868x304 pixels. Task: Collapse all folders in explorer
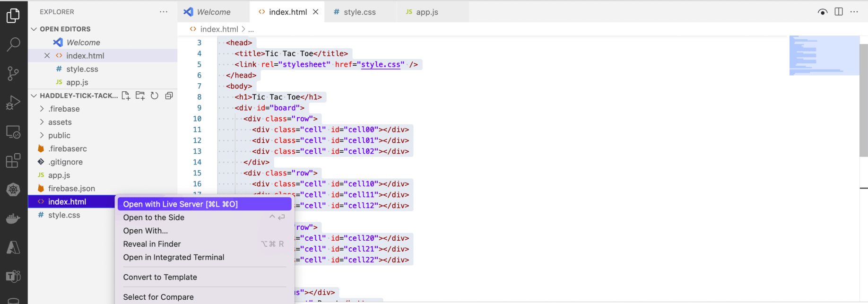pos(169,96)
